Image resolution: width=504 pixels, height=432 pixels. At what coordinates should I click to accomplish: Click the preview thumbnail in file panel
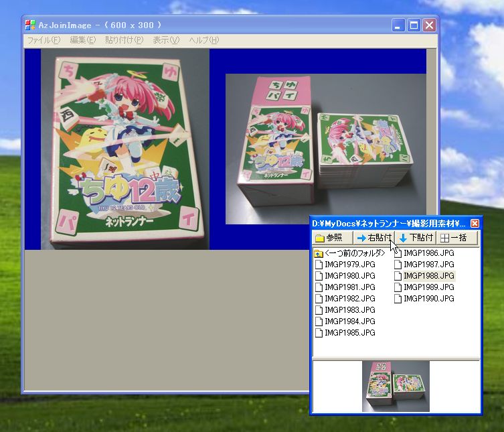[396, 386]
